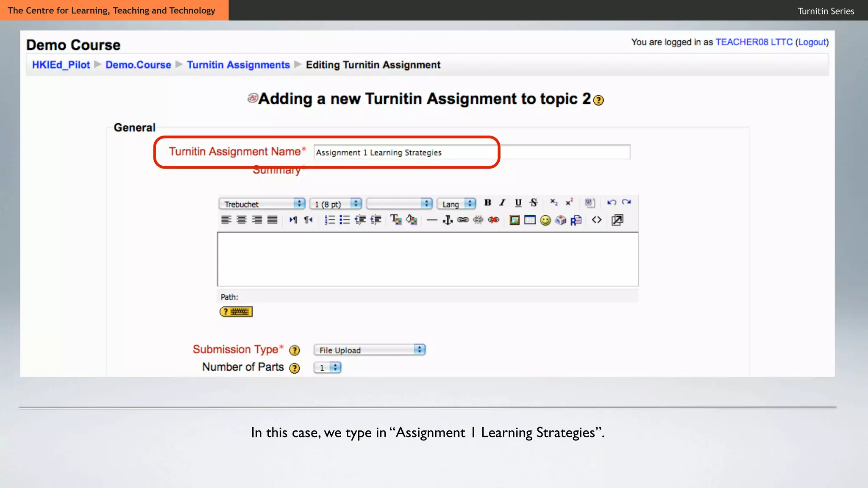Insert a bulleted list
This screenshot has height=488, width=868.
[x=345, y=219]
